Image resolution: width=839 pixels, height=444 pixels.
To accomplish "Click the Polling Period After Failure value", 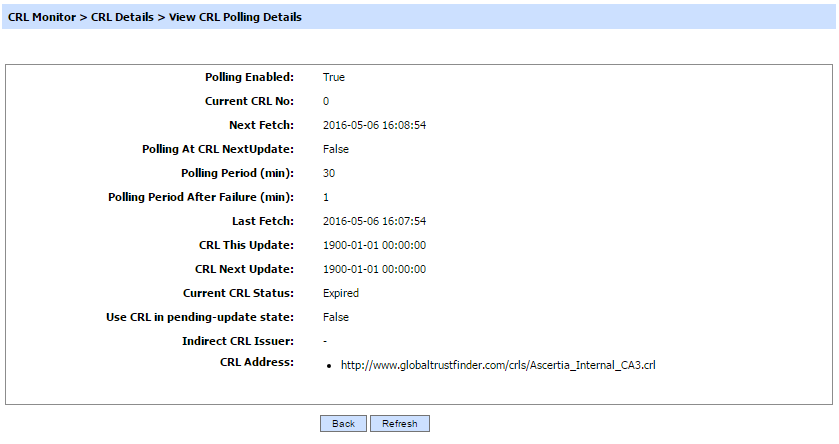I will 326,197.
